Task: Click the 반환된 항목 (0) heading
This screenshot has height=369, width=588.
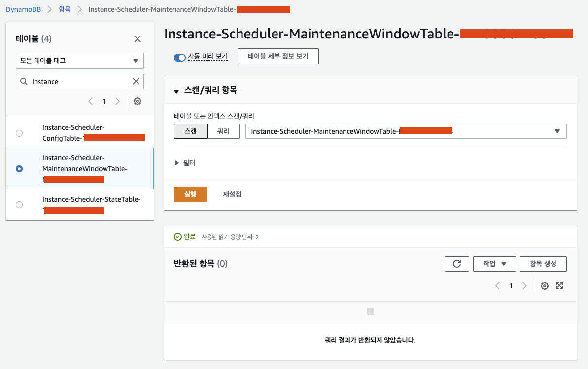Action: pos(201,263)
